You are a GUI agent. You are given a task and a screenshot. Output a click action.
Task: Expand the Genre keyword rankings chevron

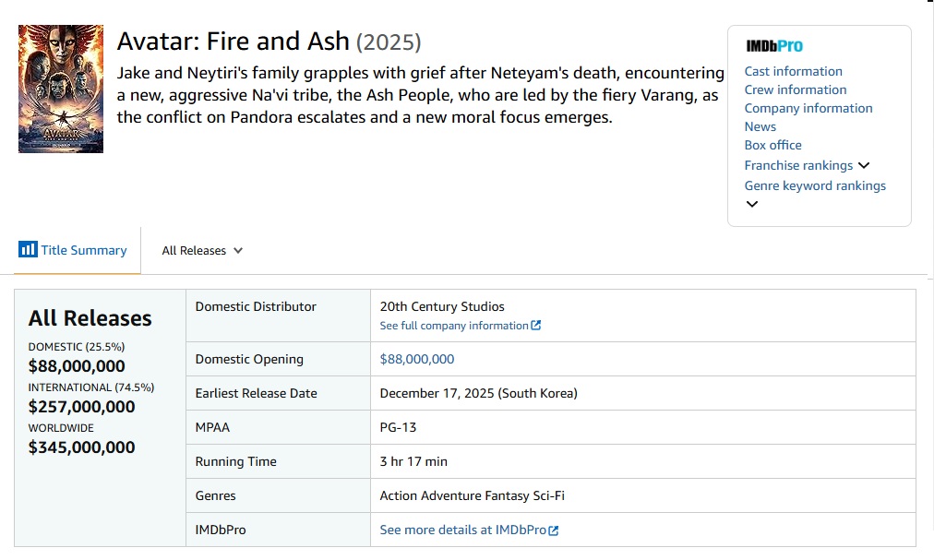pos(752,204)
